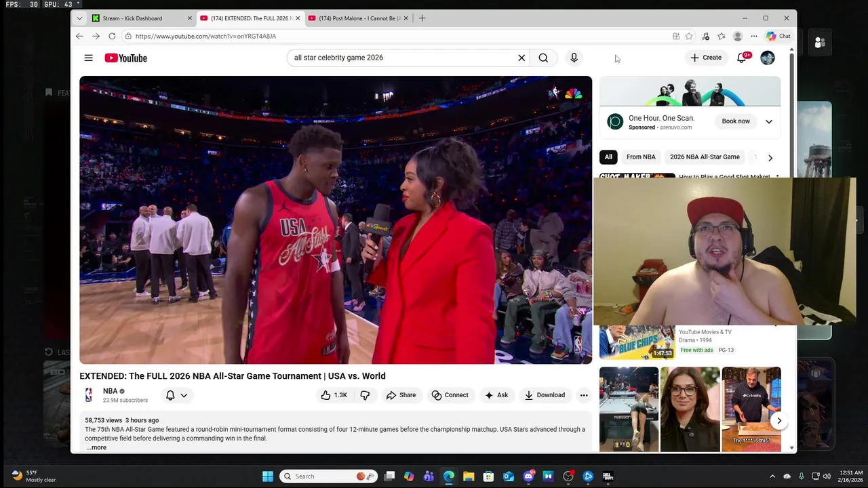Screen dimensions: 868x488
Task: Open Edge favorites list
Action: (722, 36)
